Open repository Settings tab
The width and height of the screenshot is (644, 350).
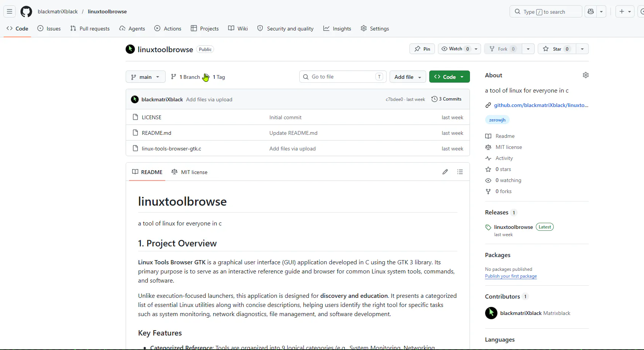click(375, 29)
